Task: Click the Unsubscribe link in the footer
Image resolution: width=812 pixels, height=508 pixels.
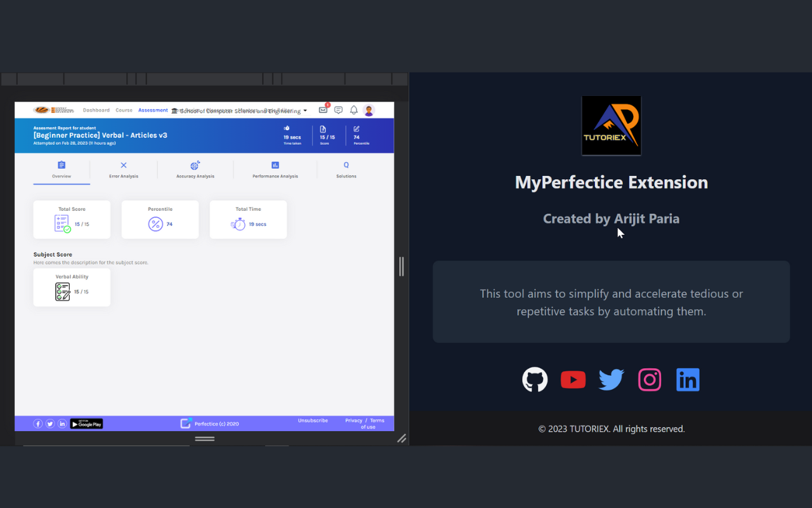Action: point(313,420)
